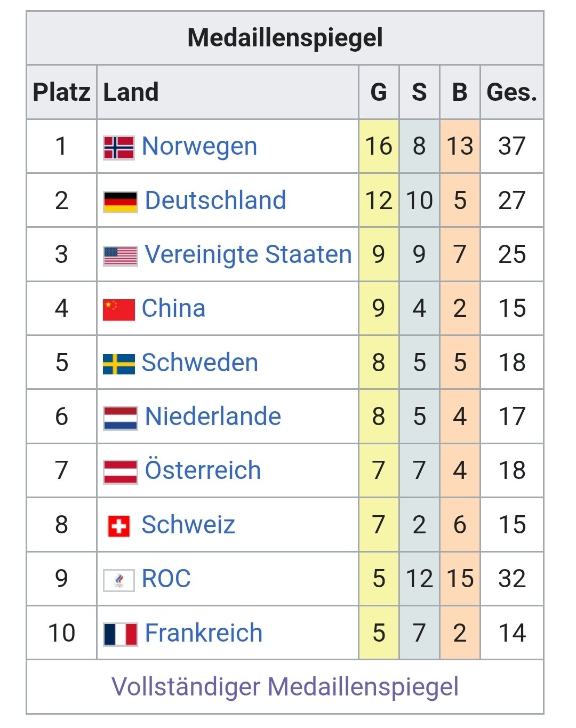The image size is (576, 728).
Task: Click the Austrian flag icon
Action: coord(120,471)
